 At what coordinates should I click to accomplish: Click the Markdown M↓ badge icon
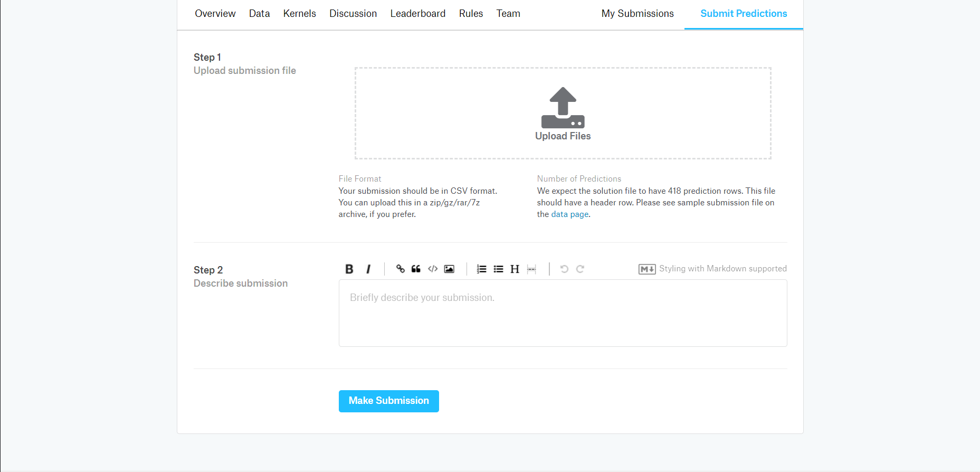pyautogui.click(x=647, y=269)
